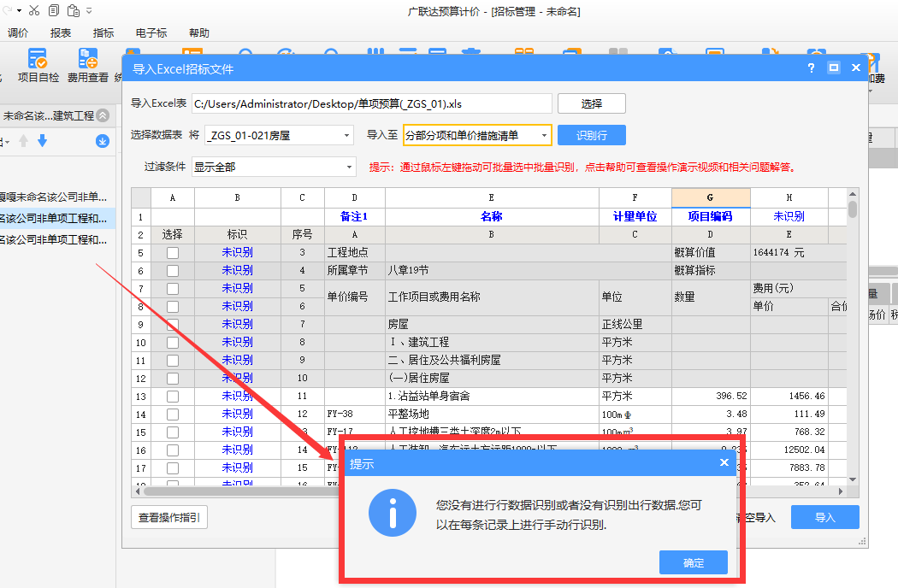Click the 未识别 header in column H

pyautogui.click(x=789, y=216)
